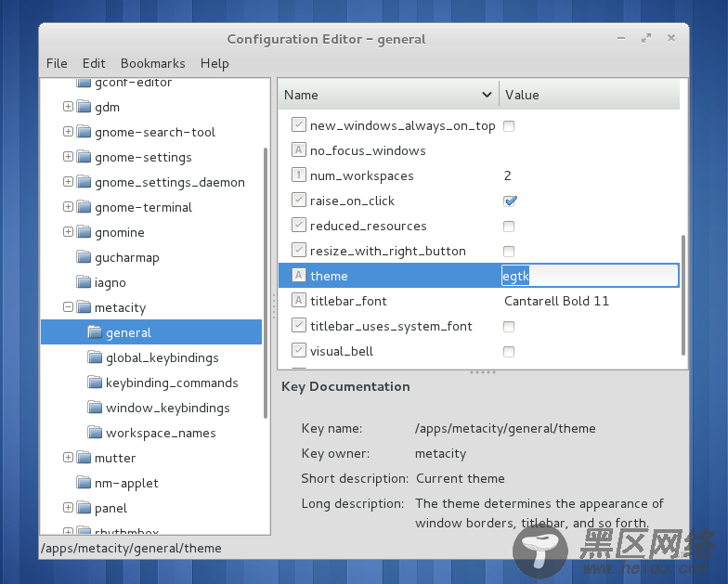This screenshot has height=584, width=728.
Task: Select the workspace_names tree item
Action: [x=161, y=433]
